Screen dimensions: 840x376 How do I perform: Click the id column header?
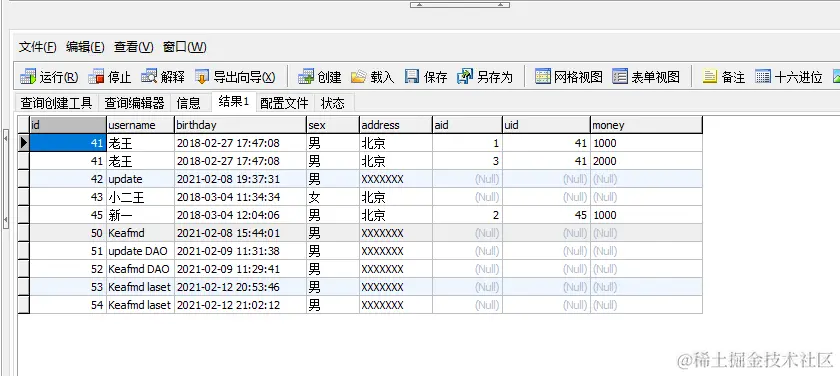68,125
